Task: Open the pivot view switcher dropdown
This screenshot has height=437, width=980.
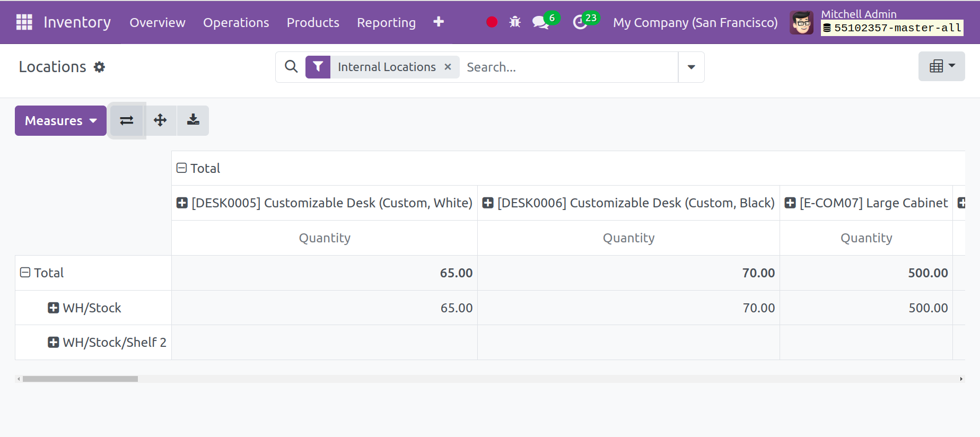Action: (941, 66)
